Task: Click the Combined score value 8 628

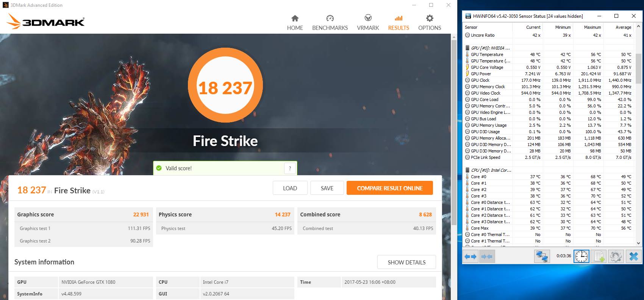Action: tap(425, 215)
